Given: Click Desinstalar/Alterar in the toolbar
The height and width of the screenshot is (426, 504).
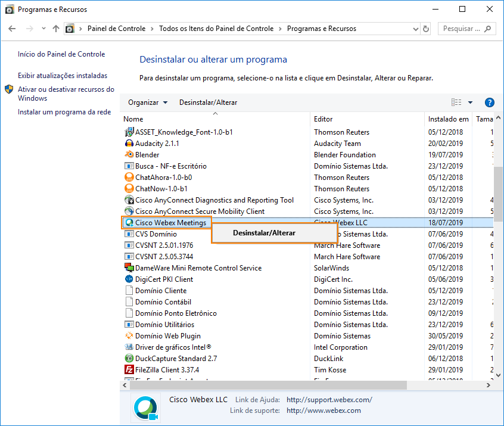Looking at the screenshot, I should pos(209,102).
